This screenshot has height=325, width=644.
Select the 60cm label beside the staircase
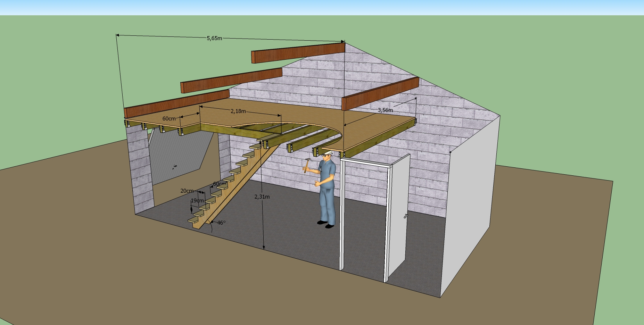tap(220, 184)
